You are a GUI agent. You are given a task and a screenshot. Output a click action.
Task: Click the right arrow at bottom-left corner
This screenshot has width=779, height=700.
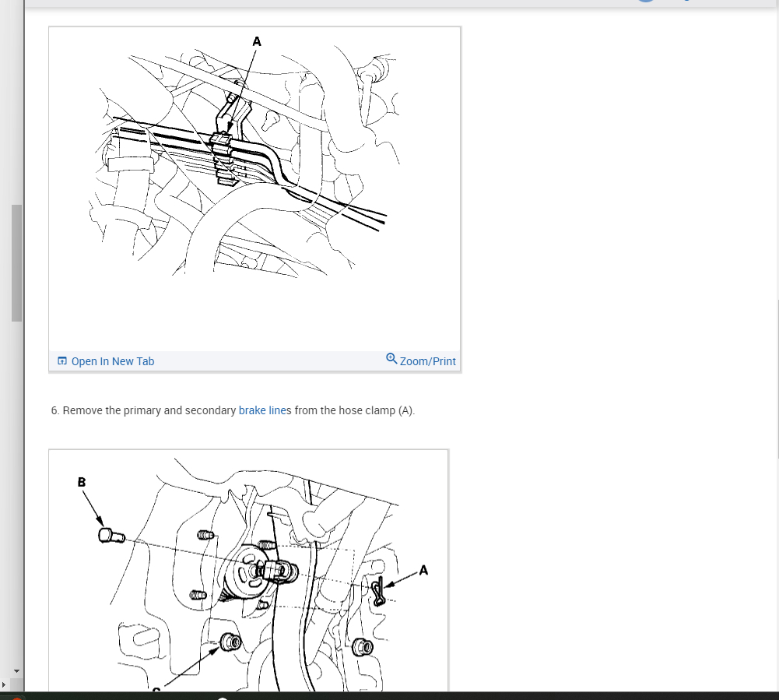point(4,684)
